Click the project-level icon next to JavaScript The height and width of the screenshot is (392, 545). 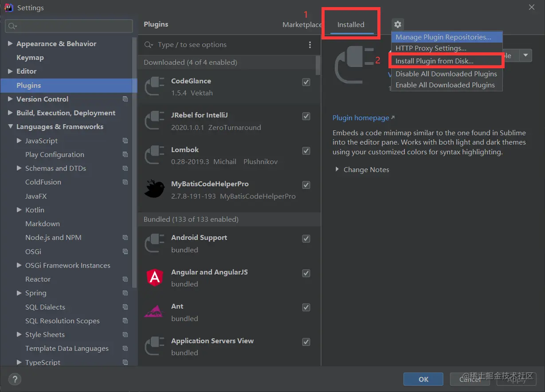coord(125,141)
